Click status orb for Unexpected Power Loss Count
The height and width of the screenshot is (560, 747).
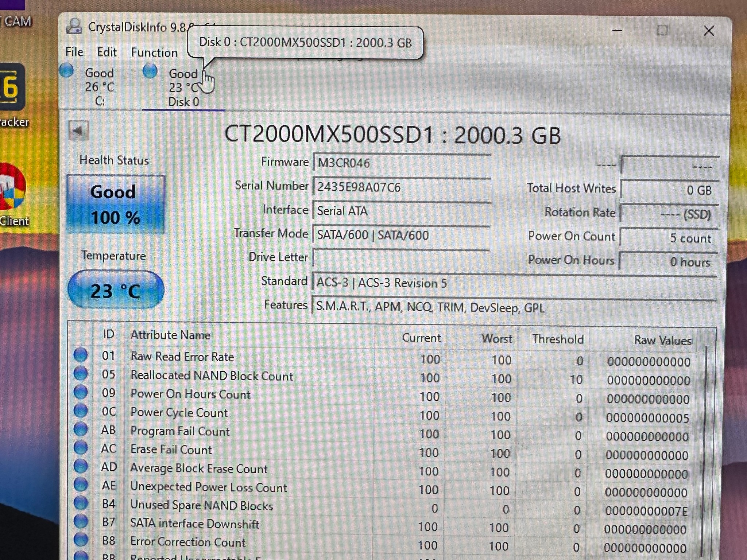(81, 485)
